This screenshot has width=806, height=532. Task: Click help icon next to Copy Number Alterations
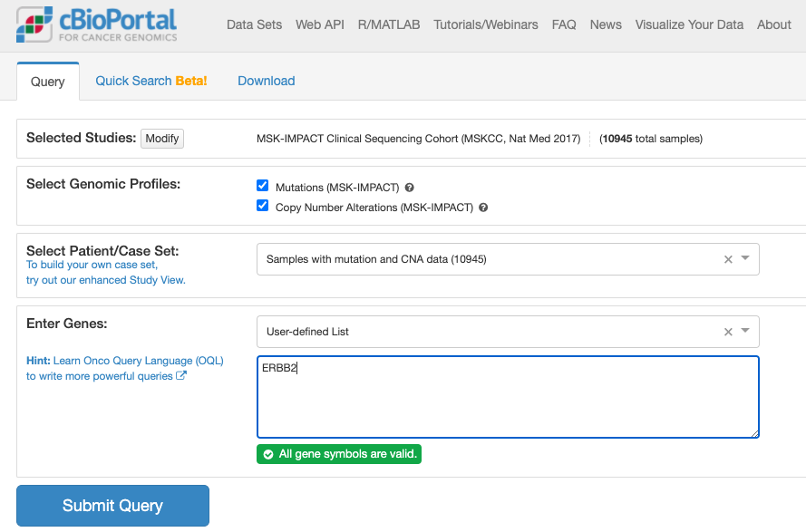(483, 208)
